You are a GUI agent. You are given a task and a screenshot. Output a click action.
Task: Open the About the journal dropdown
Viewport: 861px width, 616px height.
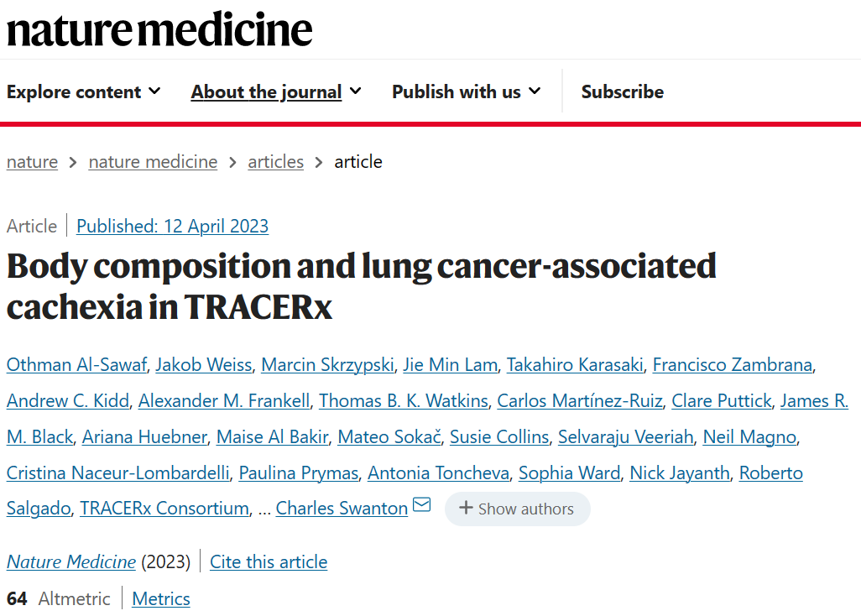(x=276, y=92)
